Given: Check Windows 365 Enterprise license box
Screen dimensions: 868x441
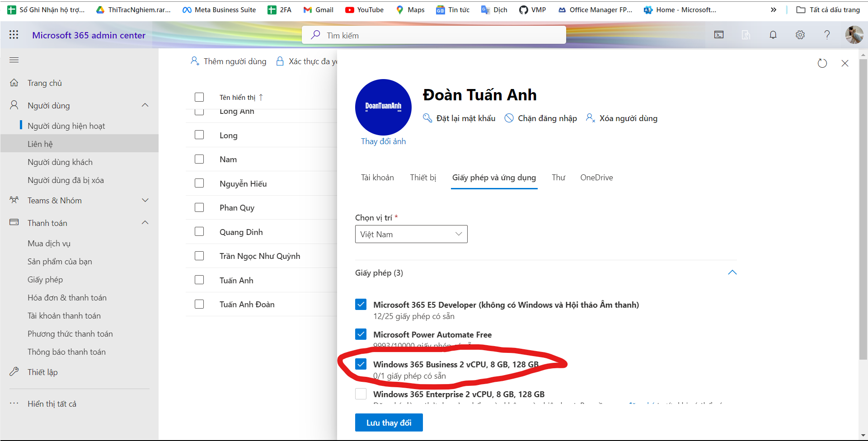Looking at the screenshot, I should pyautogui.click(x=361, y=394).
